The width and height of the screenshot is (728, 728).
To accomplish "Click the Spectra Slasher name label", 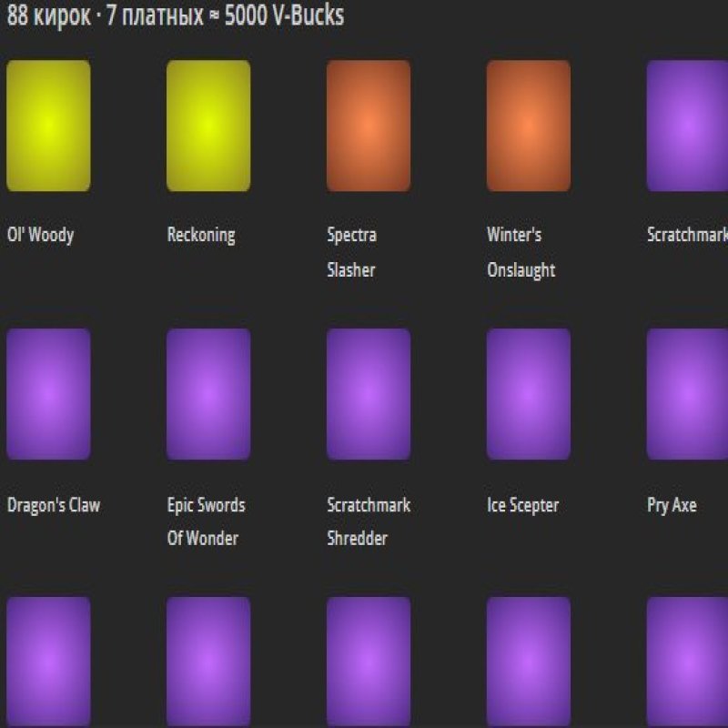I will [x=350, y=252].
